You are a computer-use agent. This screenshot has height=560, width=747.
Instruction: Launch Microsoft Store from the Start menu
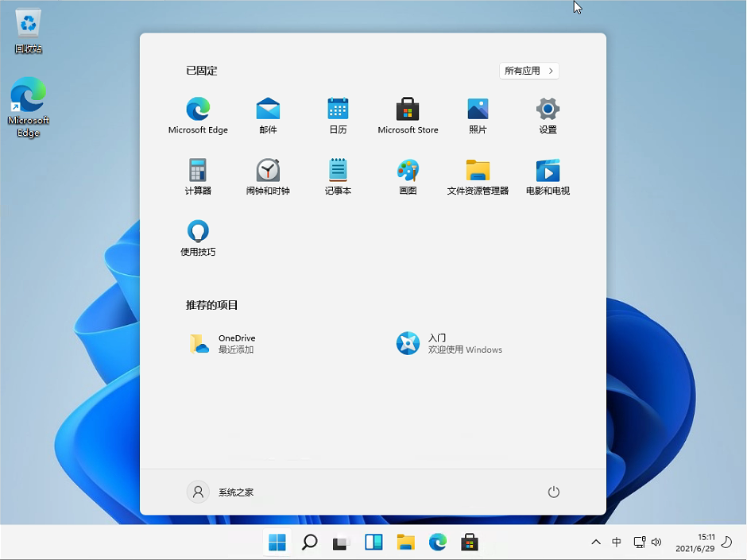coord(408,113)
